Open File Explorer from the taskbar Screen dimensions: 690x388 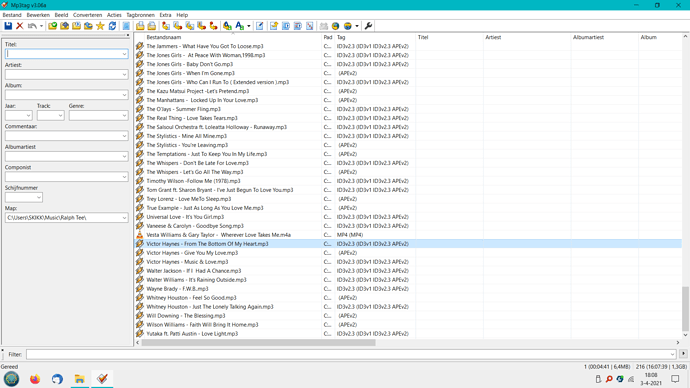(x=80, y=379)
